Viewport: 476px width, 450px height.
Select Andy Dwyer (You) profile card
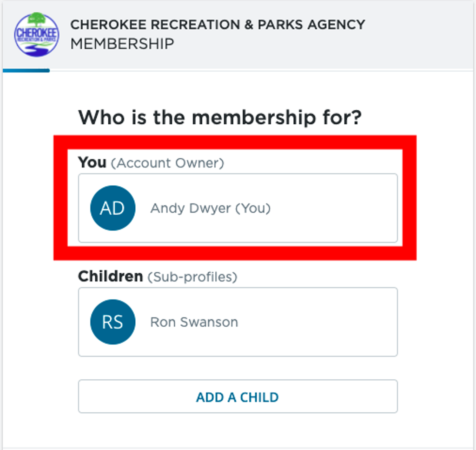click(238, 208)
